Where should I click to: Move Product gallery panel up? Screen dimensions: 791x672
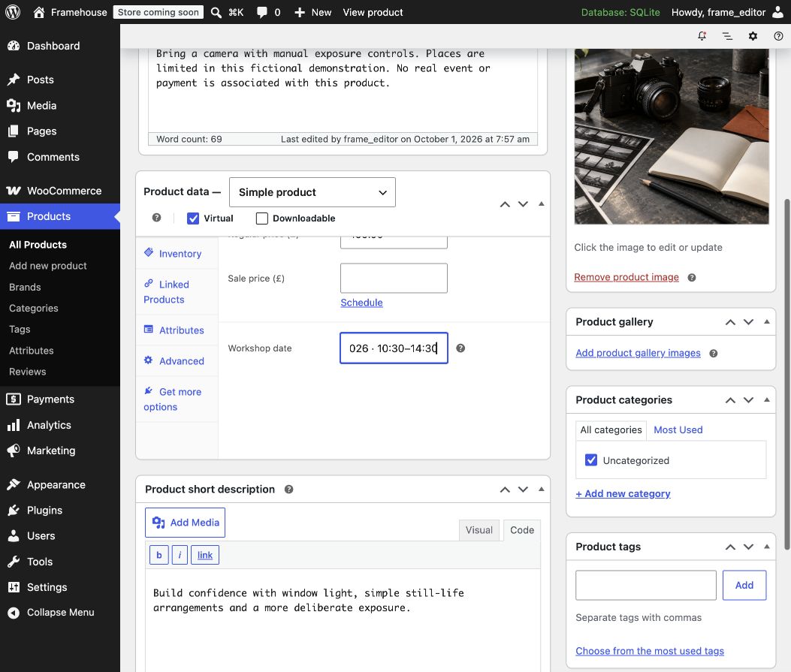tap(730, 322)
